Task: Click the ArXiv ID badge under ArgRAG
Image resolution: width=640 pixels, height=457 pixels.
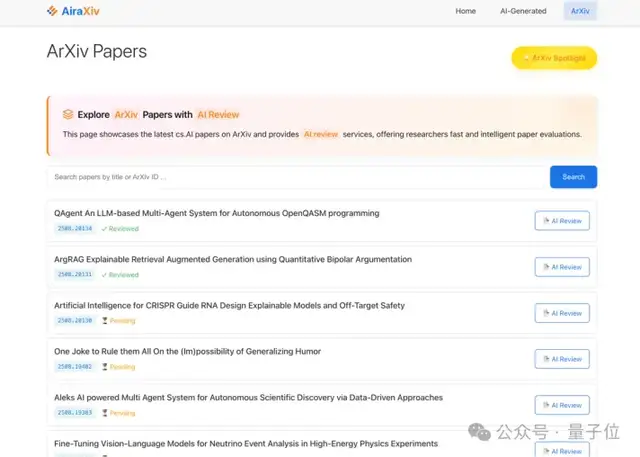Action: click(x=75, y=275)
